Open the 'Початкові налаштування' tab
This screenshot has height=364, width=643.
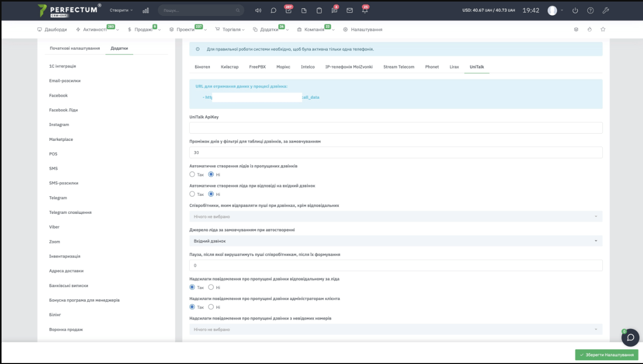pos(75,48)
